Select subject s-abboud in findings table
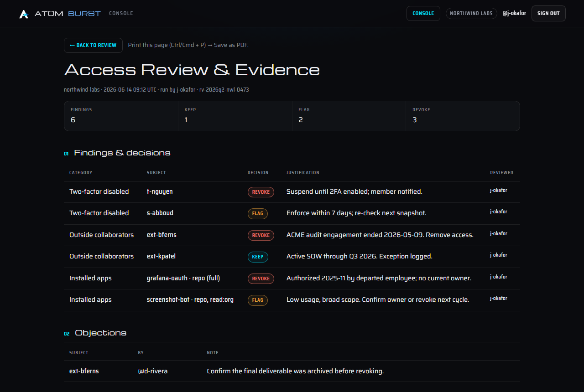584x392 pixels. click(160, 213)
